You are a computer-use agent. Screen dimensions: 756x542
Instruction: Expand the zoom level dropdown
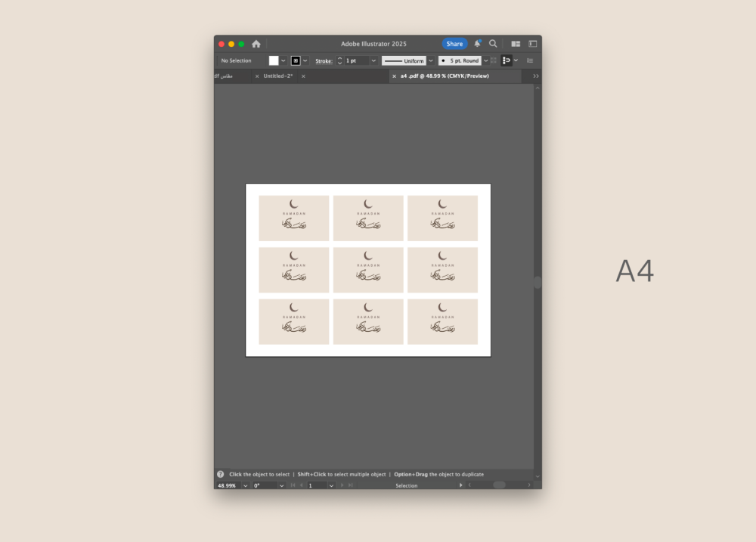(x=245, y=485)
